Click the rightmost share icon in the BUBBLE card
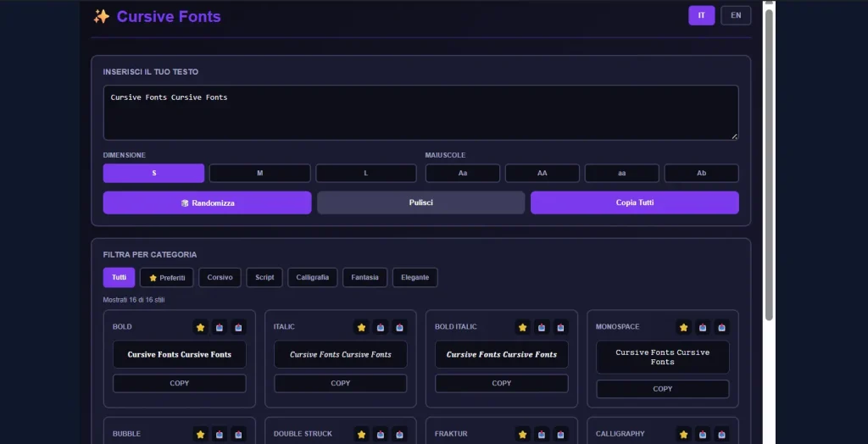Screen dimensions: 868x444 pos(238,434)
